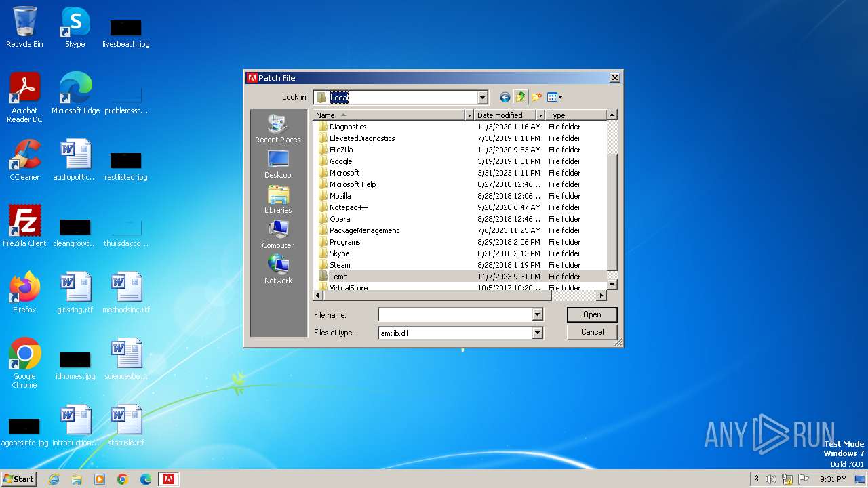The width and height of the screenshot is (868, 488).
Task: Sort the list by Date modified column
Action: (505, 115)
